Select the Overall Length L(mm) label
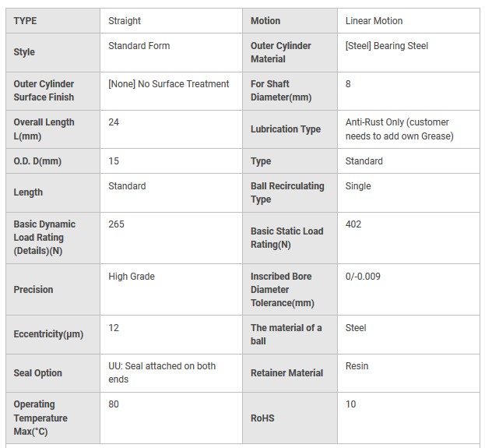 coord(44,129)
